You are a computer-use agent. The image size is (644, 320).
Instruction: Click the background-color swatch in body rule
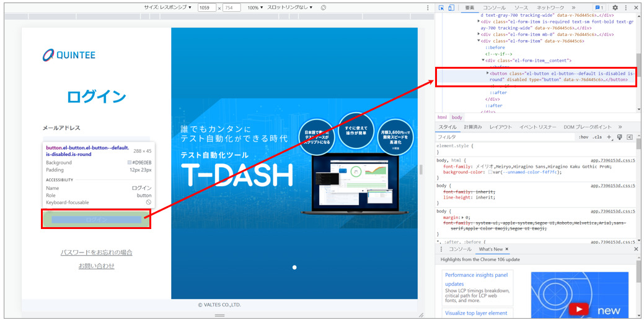pos(490,172)
